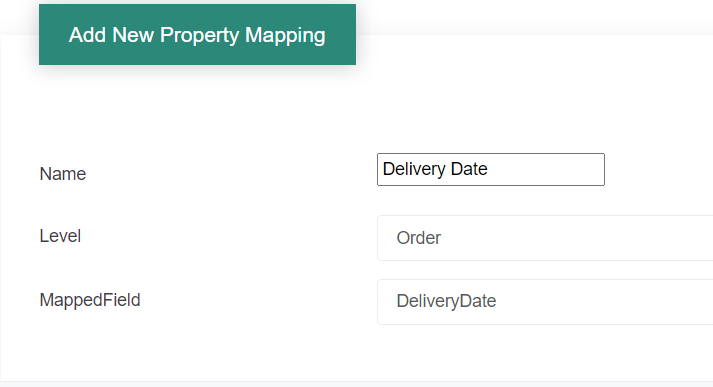Click the word Date inside the Name field
Screen dimensions: 713x387
(x=469, y=169)
